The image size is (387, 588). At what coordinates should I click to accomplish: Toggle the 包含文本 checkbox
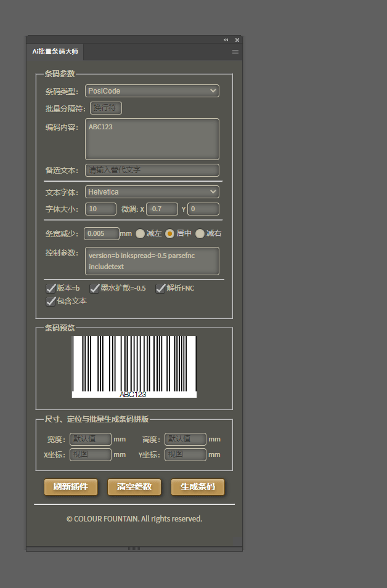coord(51,301)
